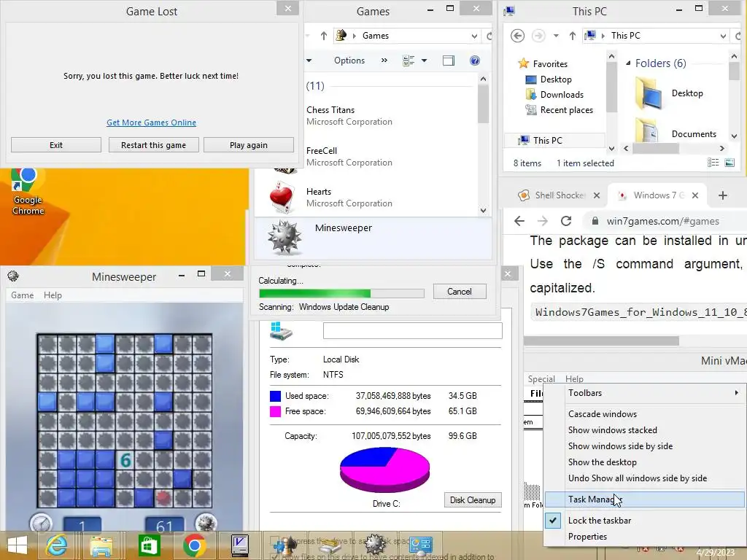Click the Minesweeper mine icon in Games list
Image resolution: width=747 pixels, height=560 pixels.
(285, 236)
